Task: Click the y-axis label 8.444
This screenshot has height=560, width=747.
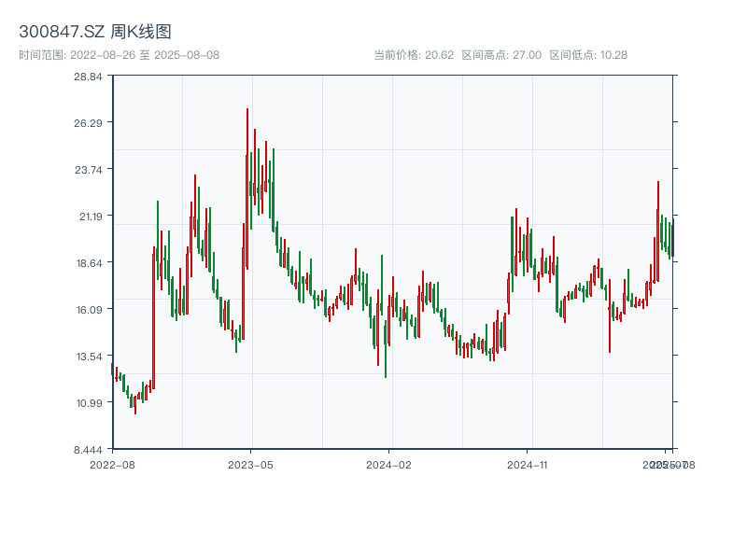Action: tap(88, 450)
